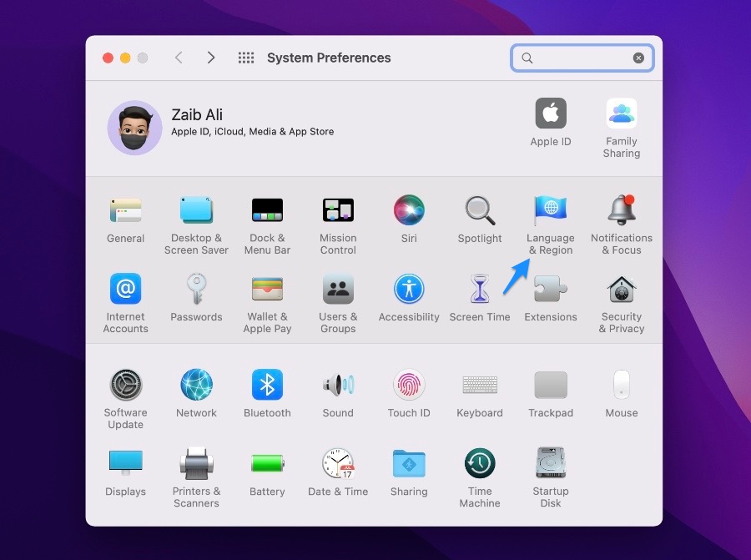This screenshot has height=560, width=751.
Task: Click the back navigation arrow
Action: [x=179, y=58]
